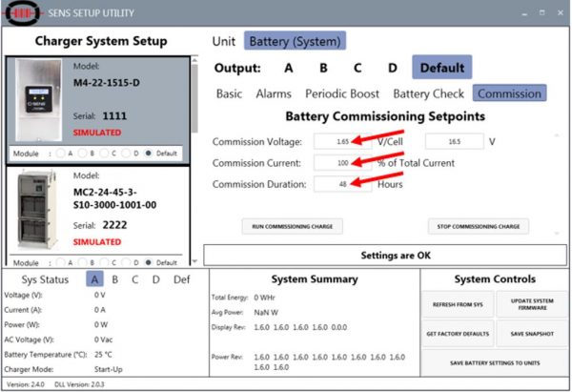Maximize the SENS Setup Utility window
Screen dimensions: 572x392
[542, 12]
